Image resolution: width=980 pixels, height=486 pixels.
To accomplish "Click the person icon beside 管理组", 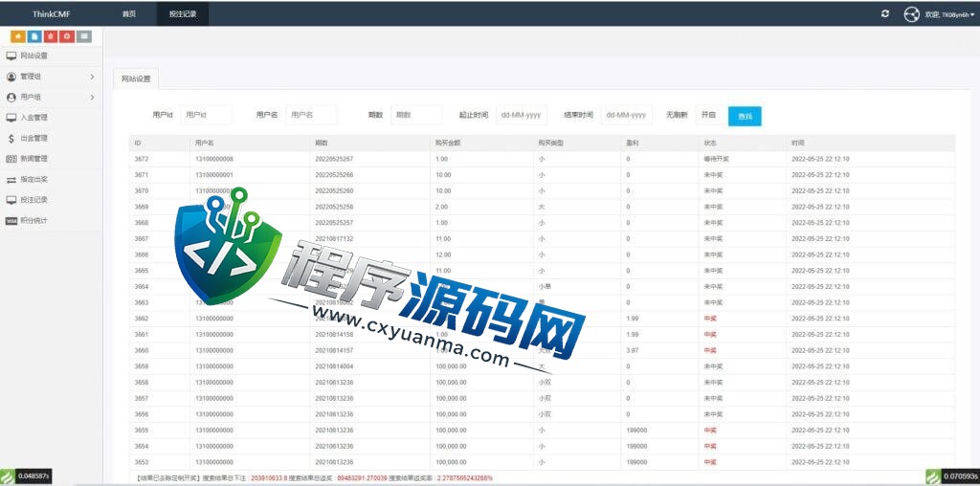I will [11, 77].
